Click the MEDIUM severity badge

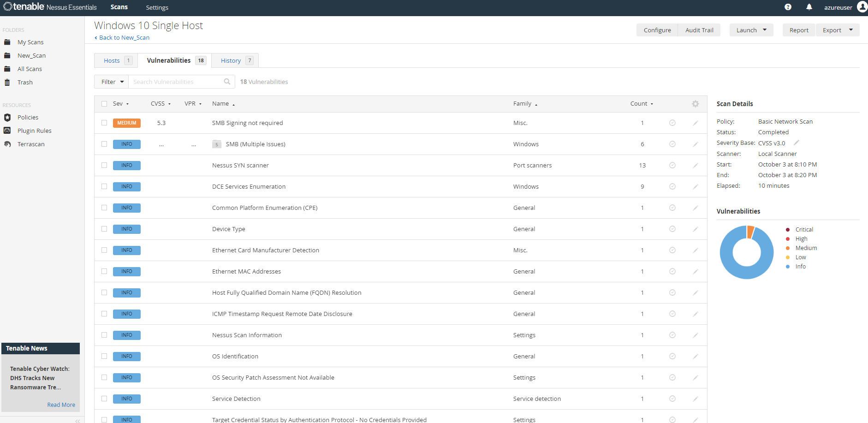127,123
